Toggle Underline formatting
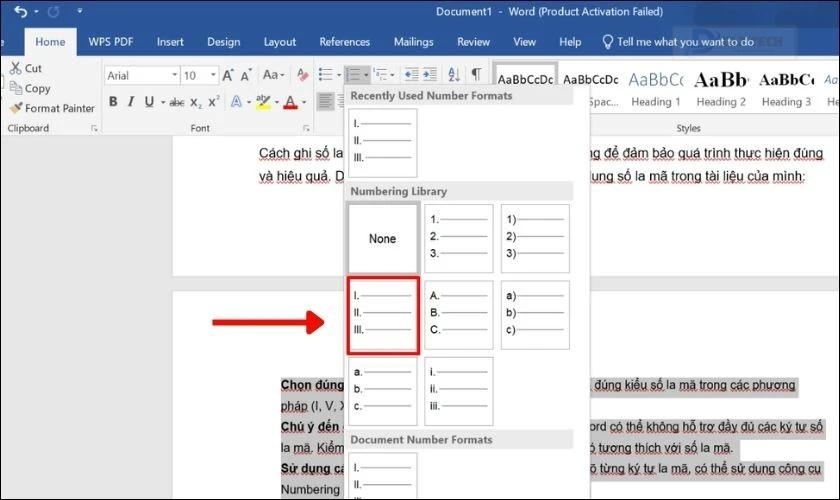The width and height of the screenshot is (840, 500). click(x=149, y=101)
